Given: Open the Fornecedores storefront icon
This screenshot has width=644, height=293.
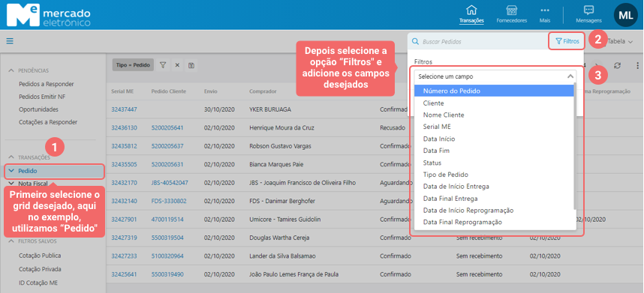Looking at the screenshot, I should click(x=511, y=10).
